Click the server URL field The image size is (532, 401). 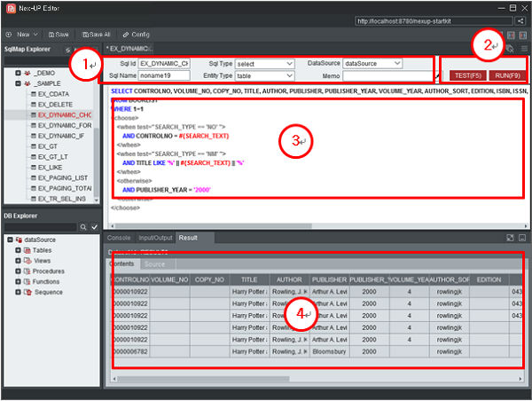click(434, 21)
